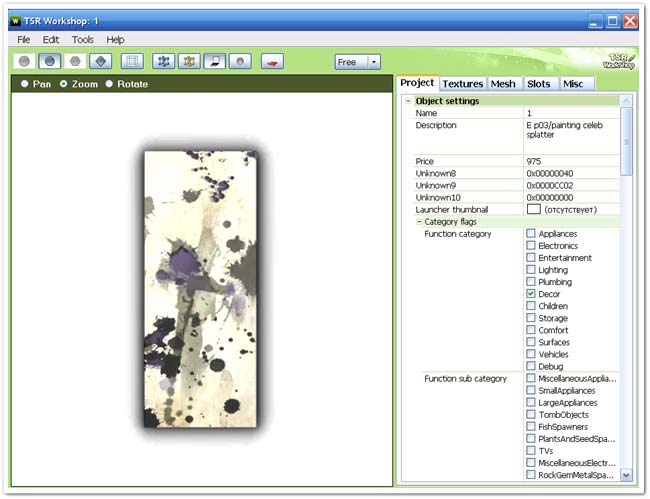Click the blue mesh joints toolbar icon
This screenshot has height=499, width=650.
(164, 61)
